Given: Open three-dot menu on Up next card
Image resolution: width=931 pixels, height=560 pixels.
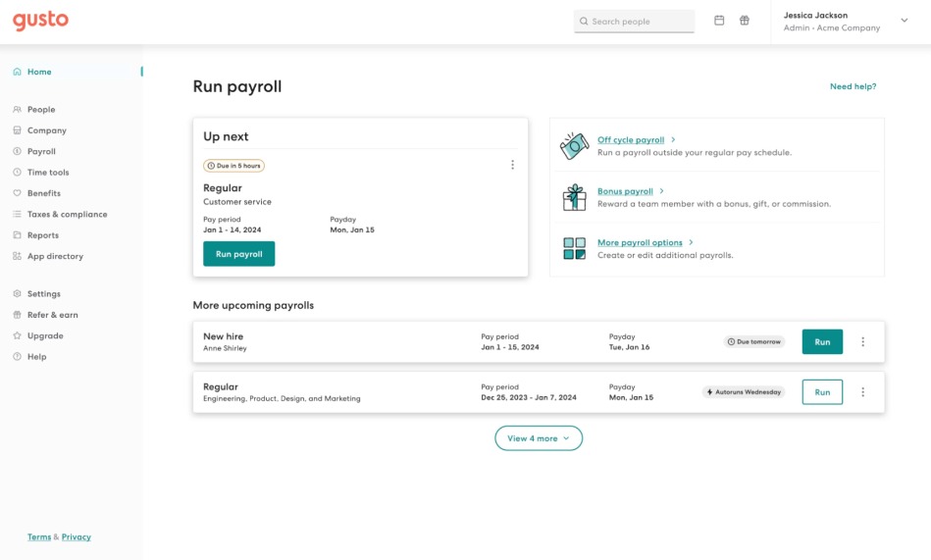Looking at the screenshot, I should click(x=512, y=166).
